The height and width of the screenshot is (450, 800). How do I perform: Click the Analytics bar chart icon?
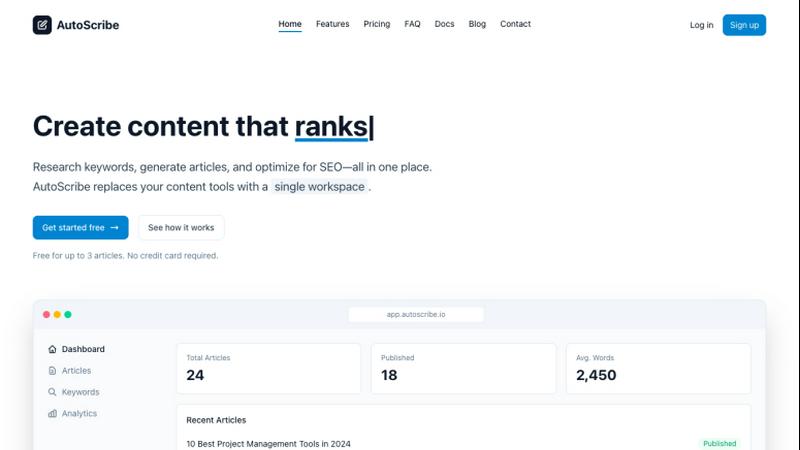(x=52, y=414)
